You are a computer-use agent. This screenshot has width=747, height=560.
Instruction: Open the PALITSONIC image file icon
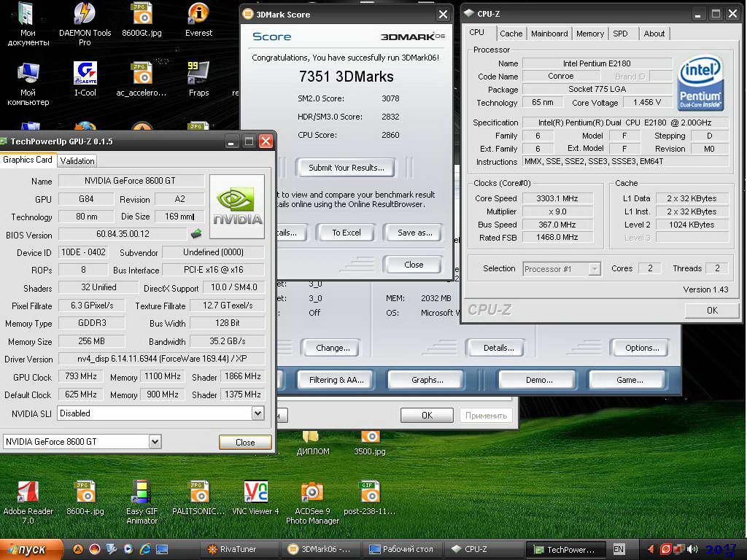tap(198, 497)
